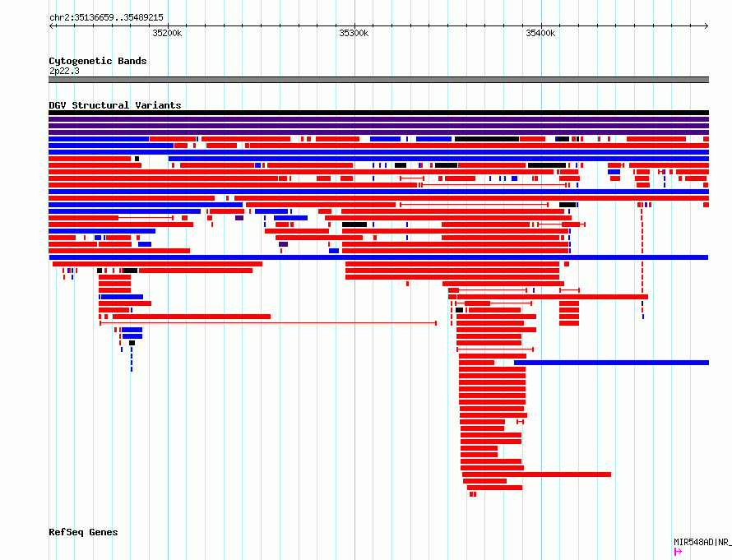Click the left arrowhead of the coordinate ruler
Screen dimensions: 732x560
52,25
